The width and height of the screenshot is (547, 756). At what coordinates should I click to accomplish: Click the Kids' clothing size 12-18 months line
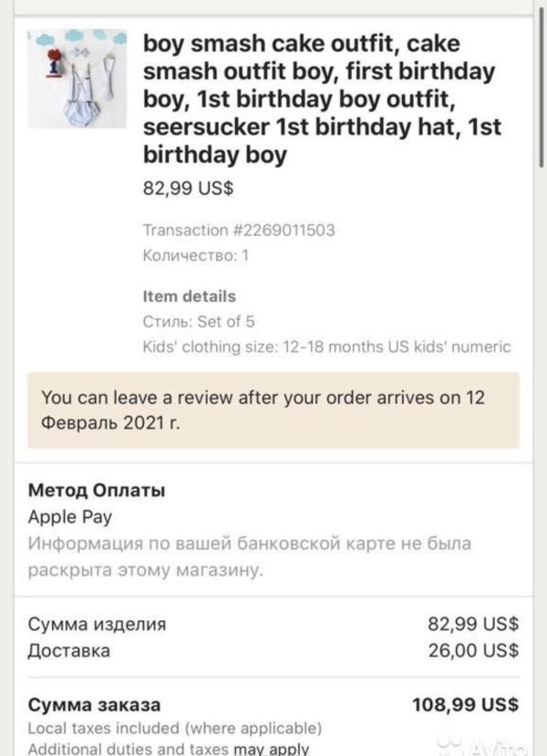tap(327, 347)
